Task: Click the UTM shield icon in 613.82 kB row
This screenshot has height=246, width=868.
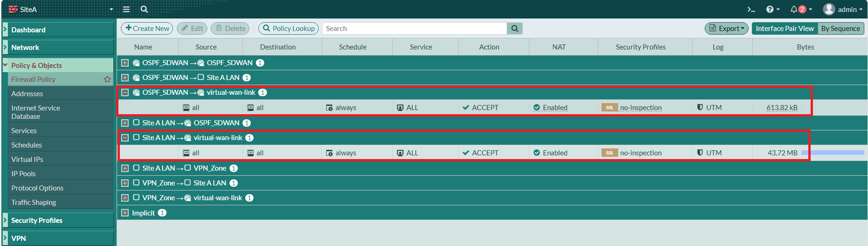Action: tap(700, 107)
